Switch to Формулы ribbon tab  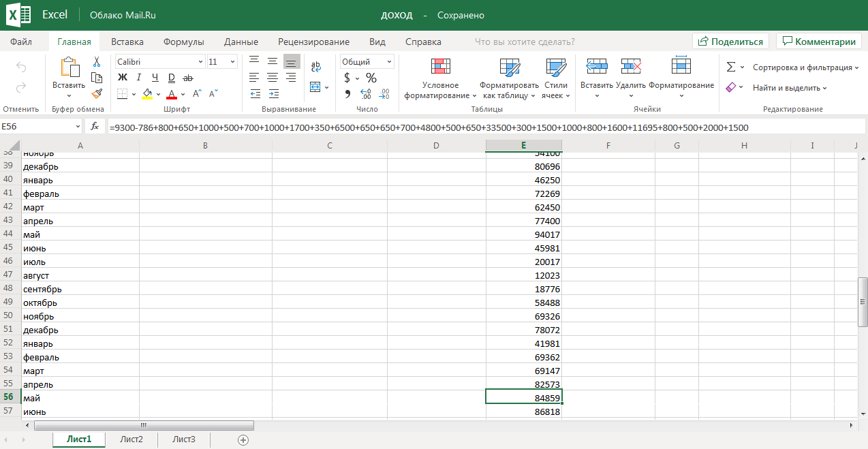tap(184, 42)
